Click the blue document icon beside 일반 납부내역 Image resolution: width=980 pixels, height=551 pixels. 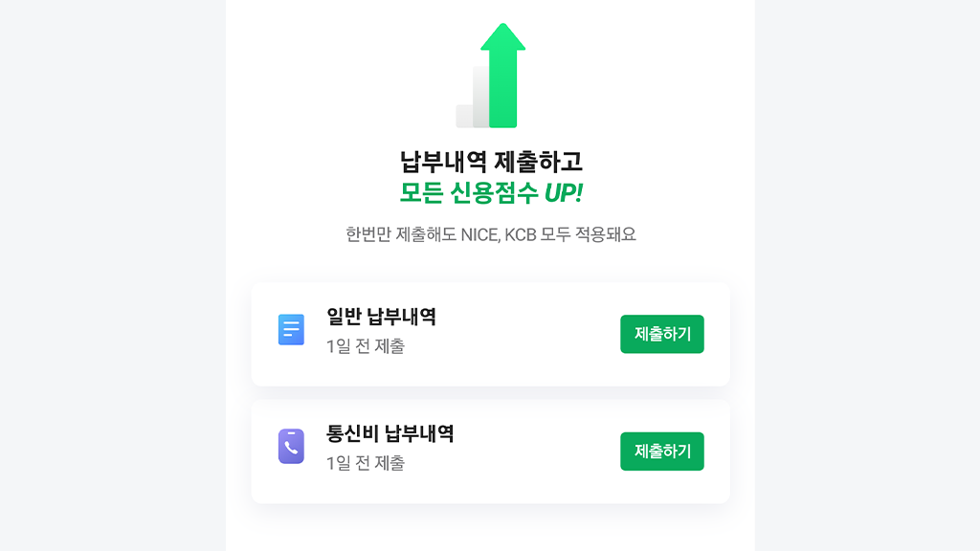point(290,327)
